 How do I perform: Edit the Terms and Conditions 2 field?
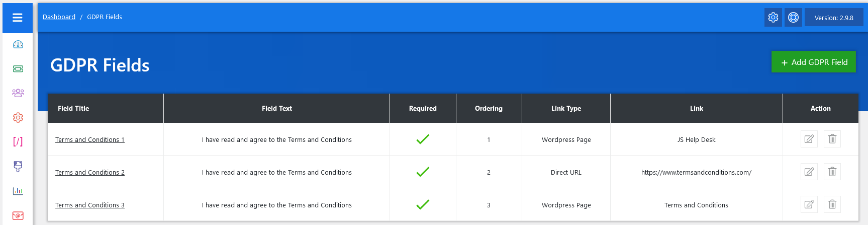tap(809, 172)
